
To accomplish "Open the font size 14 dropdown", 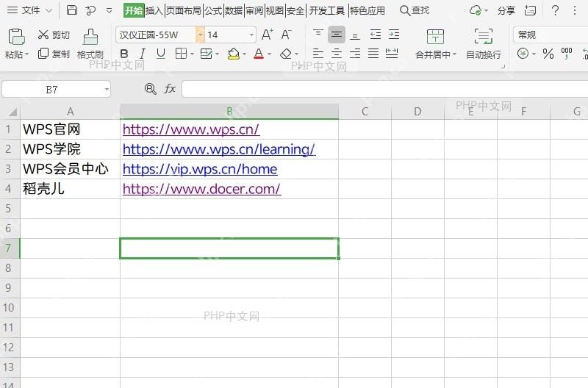I will click(251, 35).
